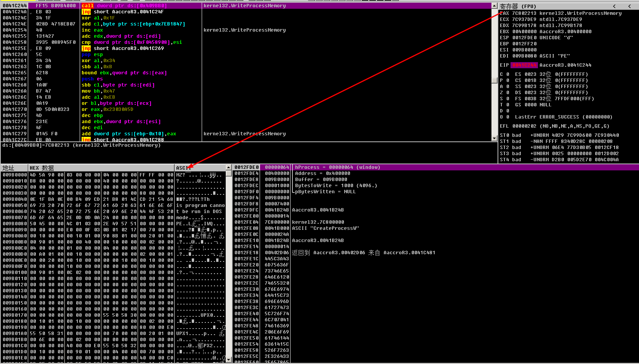Select cmp dword ptr ds:[0xF0458908],esi line
Image resolution: width=639 pixels, height=364 pixels.
[x=132, y=42]
